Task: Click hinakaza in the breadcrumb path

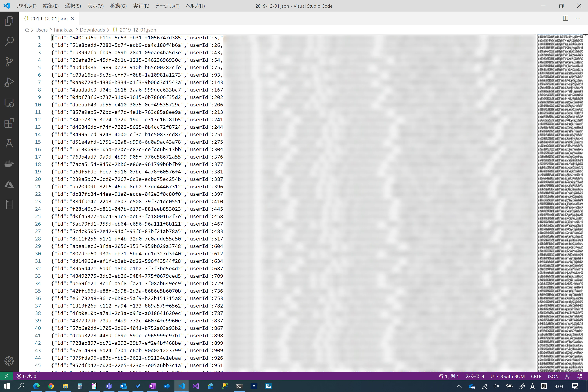Action: 64,30
